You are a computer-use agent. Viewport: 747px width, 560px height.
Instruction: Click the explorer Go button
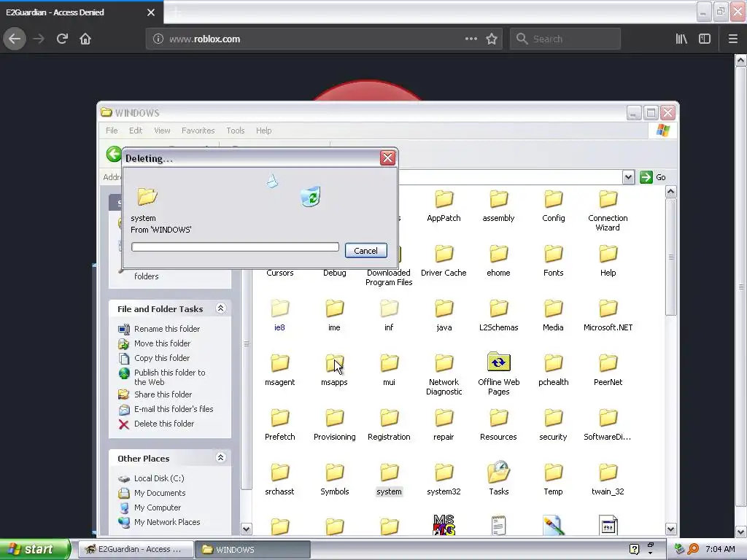(x=653, y=177)
